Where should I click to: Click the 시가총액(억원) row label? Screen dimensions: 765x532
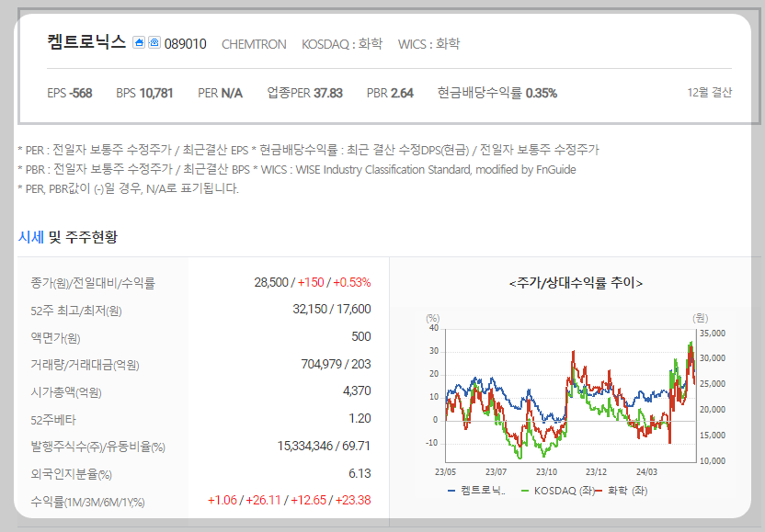click(x=66, y=392)
